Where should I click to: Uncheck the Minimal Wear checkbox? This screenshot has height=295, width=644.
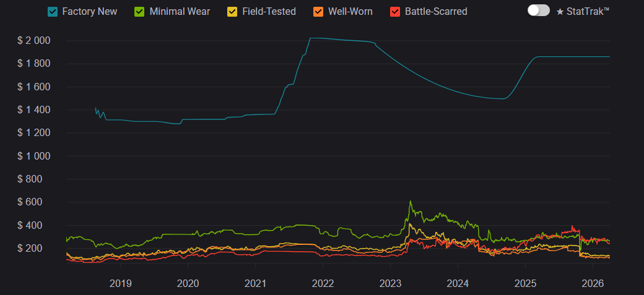pyautogui.click(x=140, y=12)
